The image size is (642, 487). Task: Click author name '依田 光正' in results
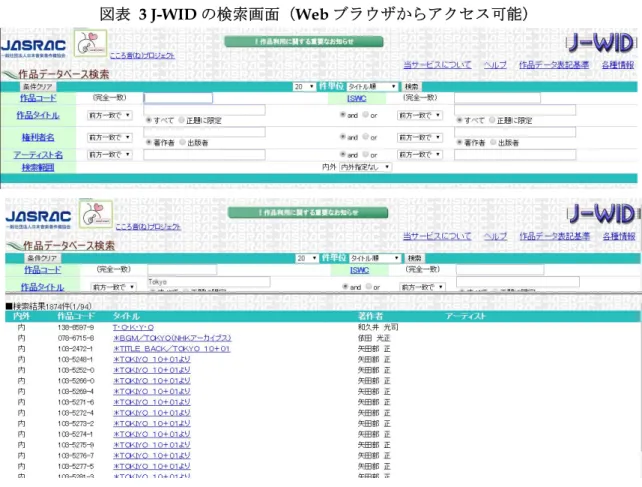coord(374,338)
